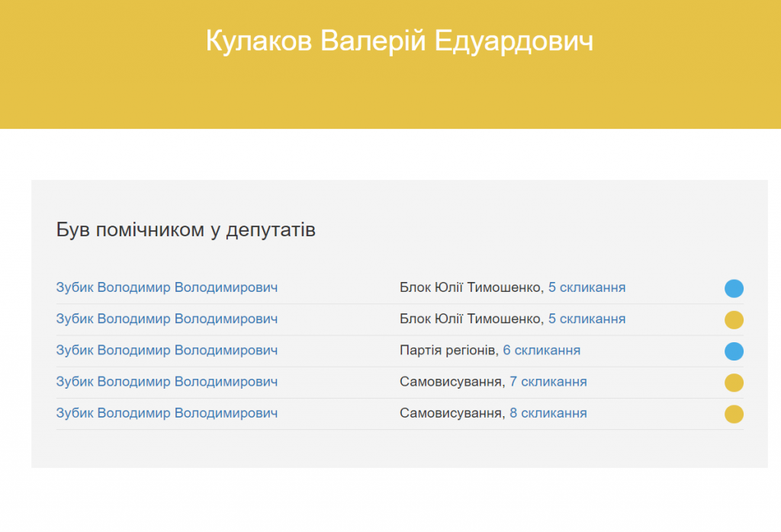Open the 6 скликання link
Screen dimensions: 781x532
(x=542, y=351)
